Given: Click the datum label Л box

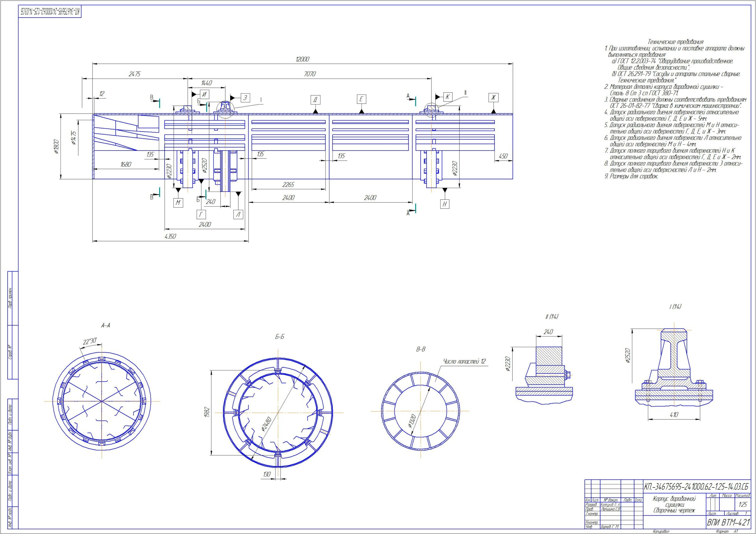Looking at the screenshot, I should click(x=238, y=215).
